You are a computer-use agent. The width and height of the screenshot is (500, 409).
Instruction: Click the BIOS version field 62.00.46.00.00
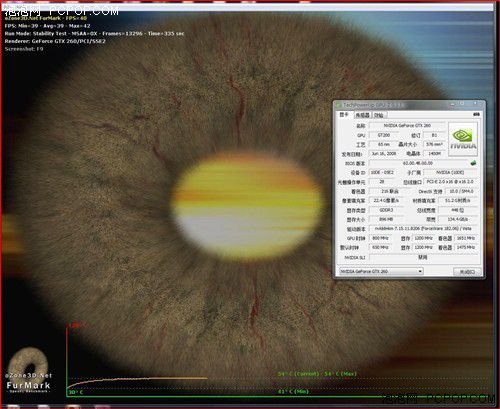point(418,163)
